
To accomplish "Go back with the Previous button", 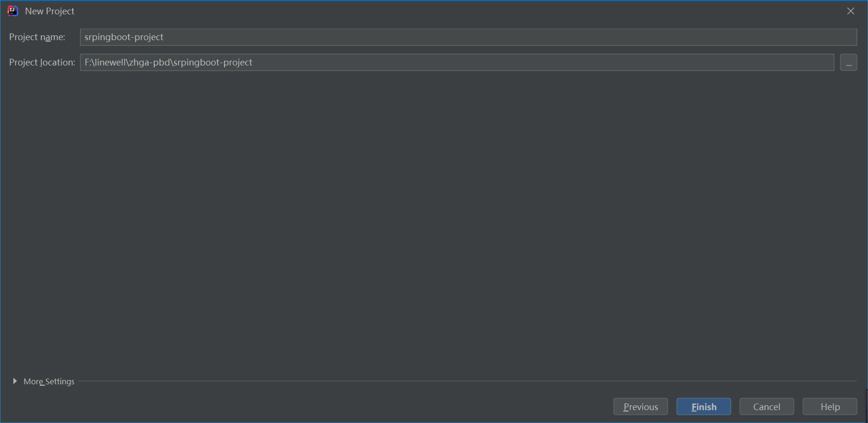I will tap(640, 407).
